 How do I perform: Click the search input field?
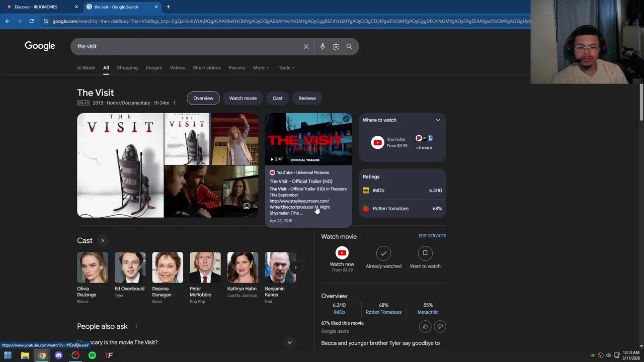[186, 46]
